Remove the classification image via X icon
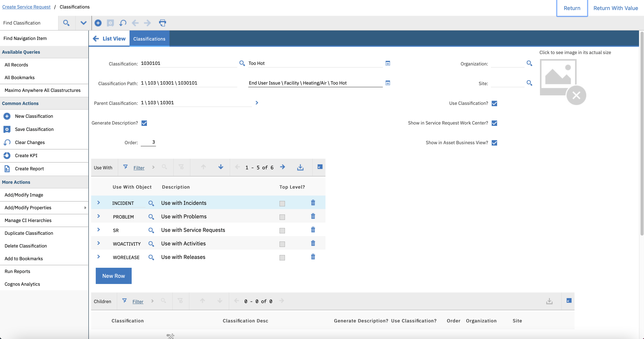This screenshot has width=644, height=339. click(576, 95)
